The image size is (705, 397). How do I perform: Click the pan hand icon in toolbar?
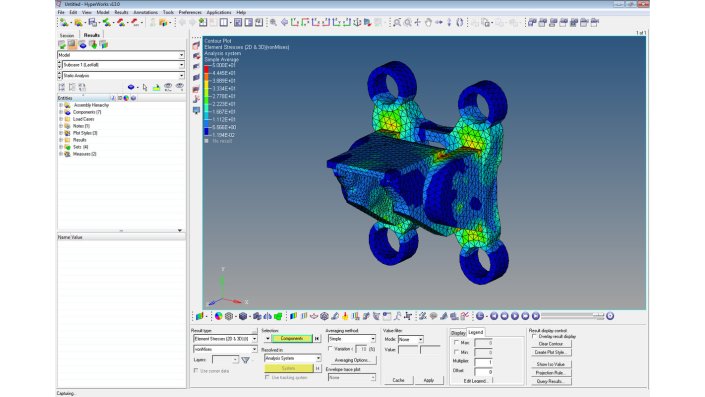[428, 22]
